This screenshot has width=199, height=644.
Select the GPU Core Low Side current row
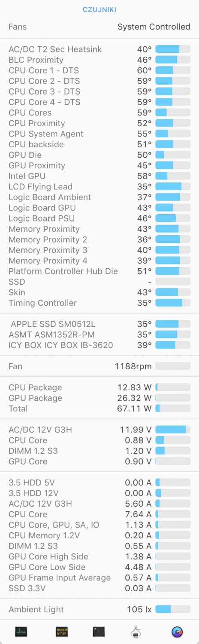(x=99, y=567)
